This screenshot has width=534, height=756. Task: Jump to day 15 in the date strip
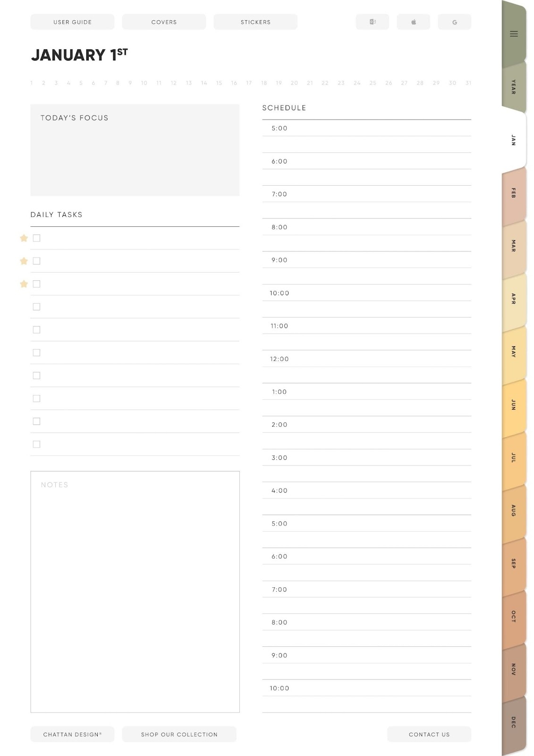pos(218,82)
